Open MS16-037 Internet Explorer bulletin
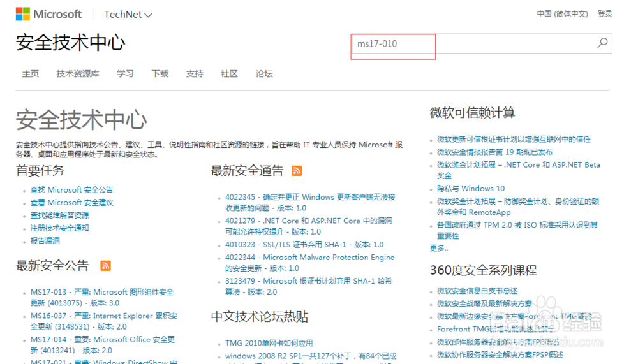Image resolution: width=638 pixels, height=364 pixels. [104, 321]
